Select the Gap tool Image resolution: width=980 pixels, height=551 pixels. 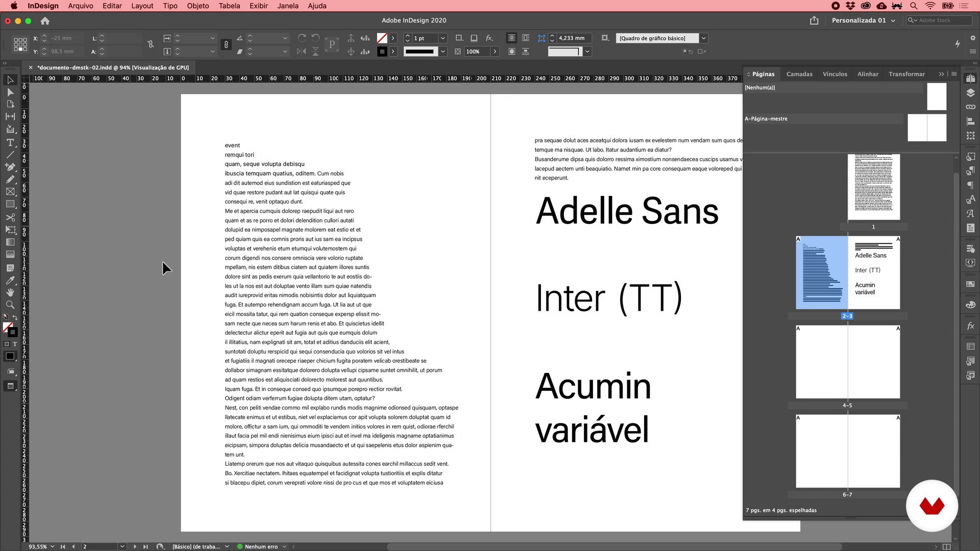10,117
